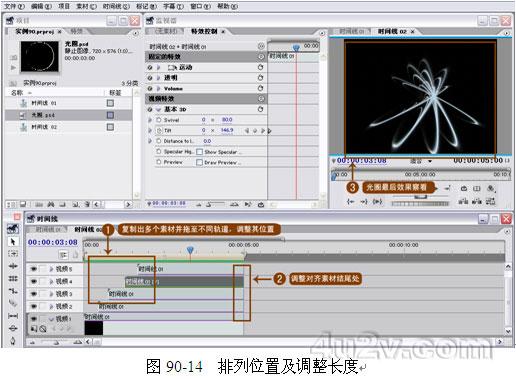Reset the 透明 (Opacity) effect
This screenshot has height=379, width=516.
(260, 78)
